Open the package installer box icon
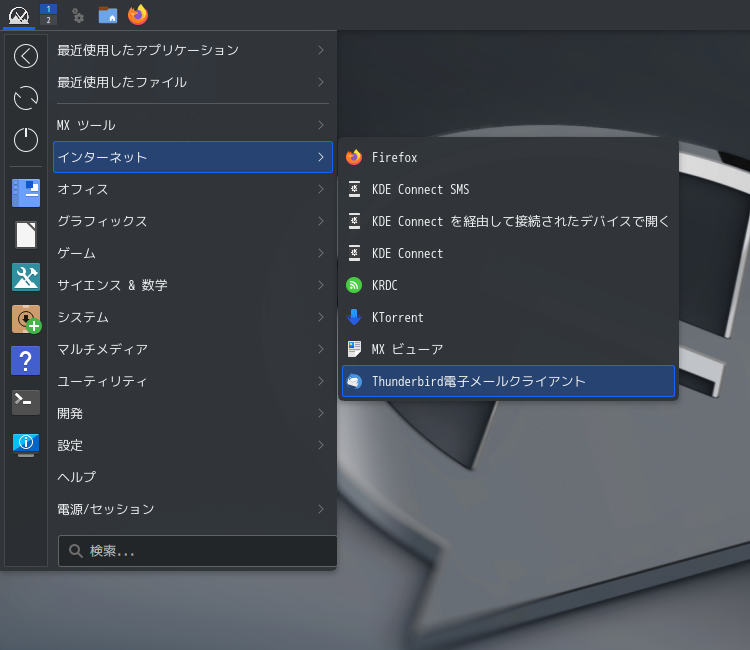The image size is (750, 650). point(26,319)
